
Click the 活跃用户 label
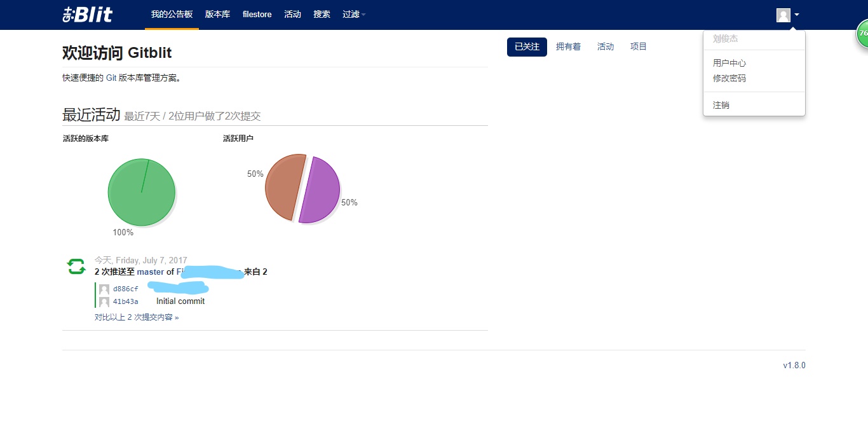238,139
